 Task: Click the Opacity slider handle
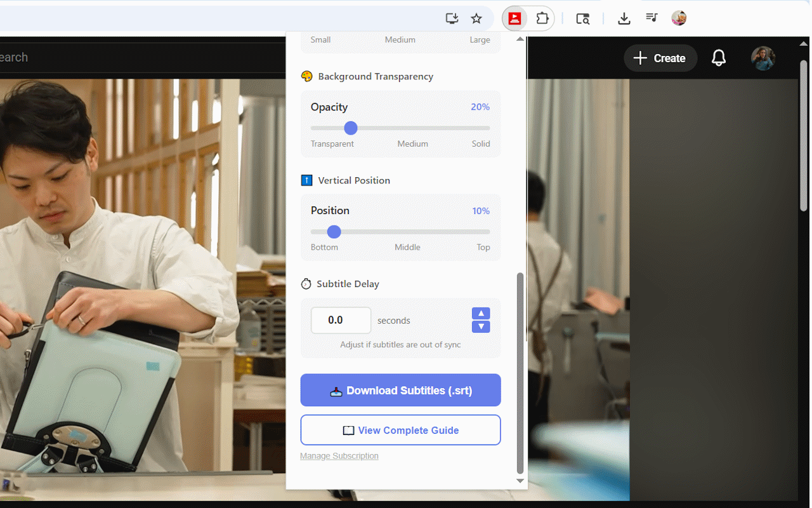click(351, 128)
